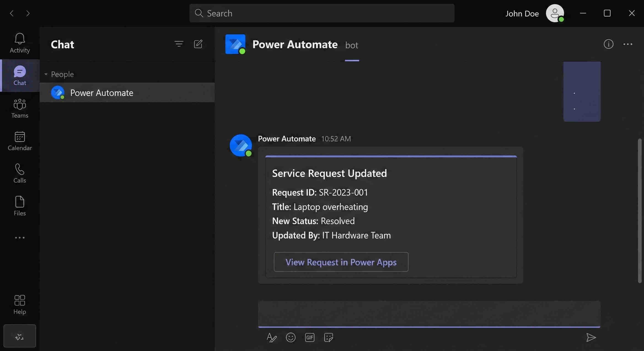
Task: Click the 10:52 AM message timestamp
Action: (336, 139)
